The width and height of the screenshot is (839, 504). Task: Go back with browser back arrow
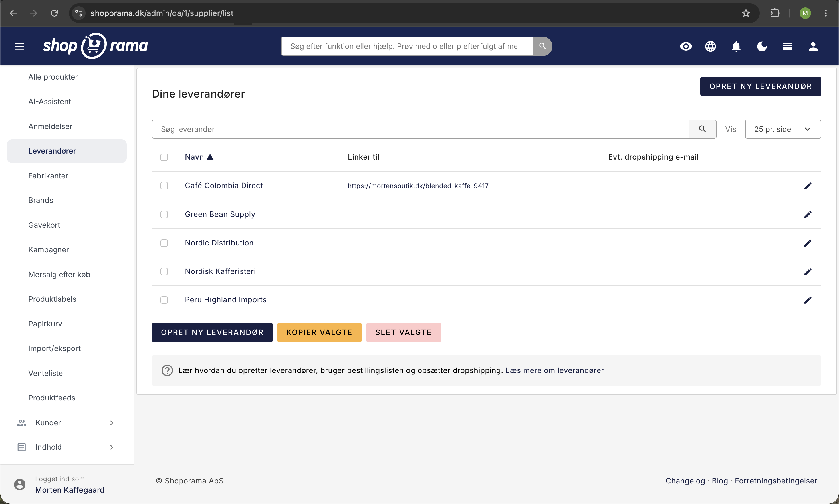pyautogui.click(x=13, y=13)
